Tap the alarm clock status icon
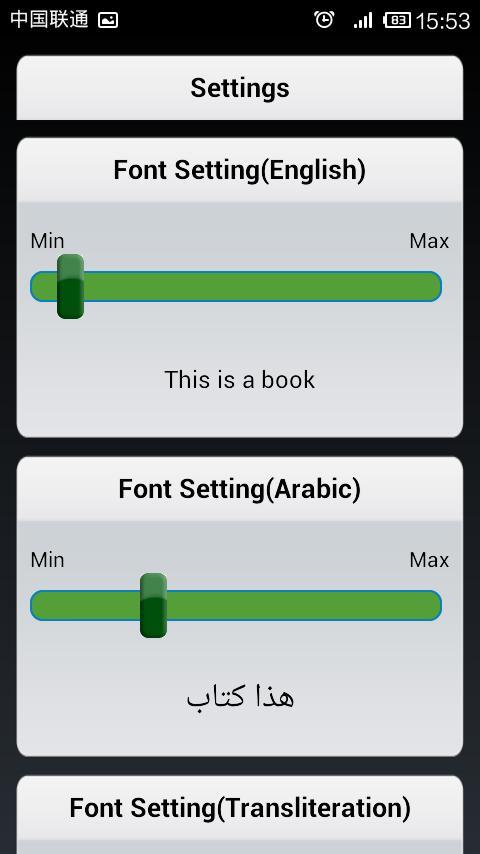 tap(324, 20)
